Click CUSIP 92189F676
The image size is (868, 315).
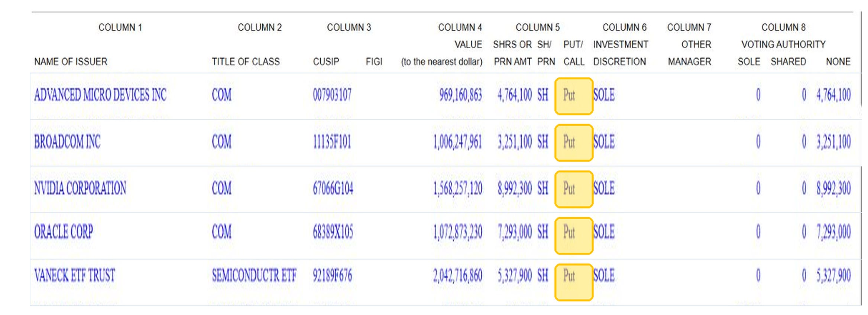tap(332, 275)
